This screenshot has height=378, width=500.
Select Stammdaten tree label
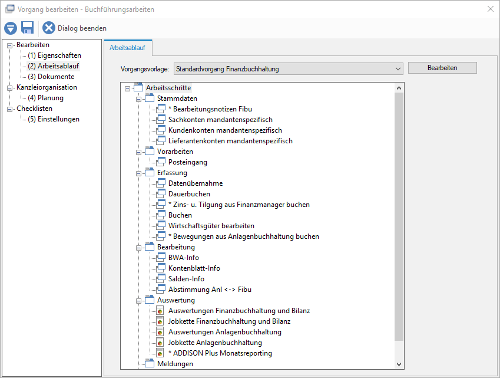point(177,98)
